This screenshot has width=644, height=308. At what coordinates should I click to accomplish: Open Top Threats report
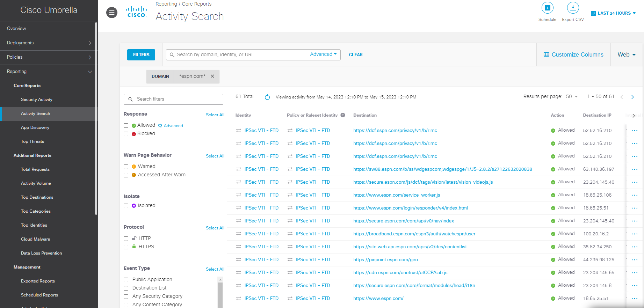(x=32, y=141)
